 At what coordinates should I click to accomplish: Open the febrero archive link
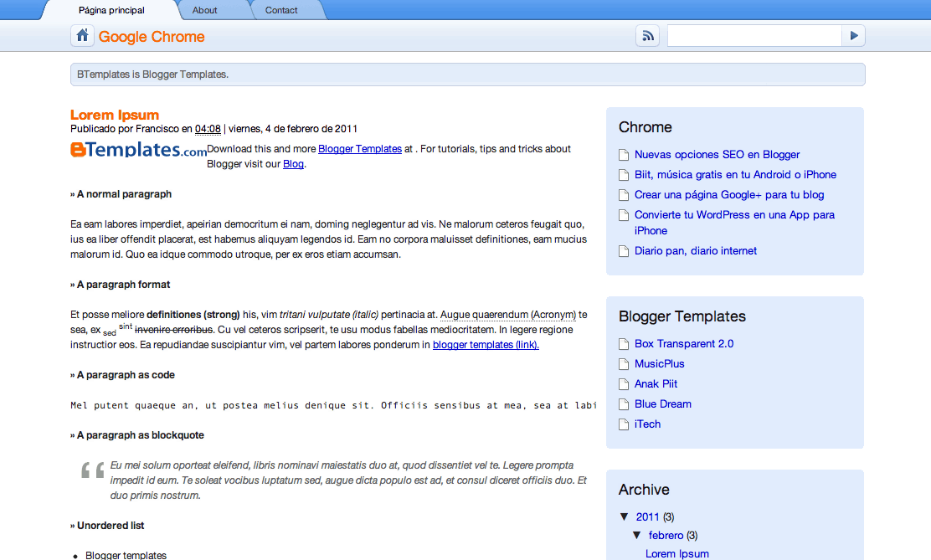(666, 535)
